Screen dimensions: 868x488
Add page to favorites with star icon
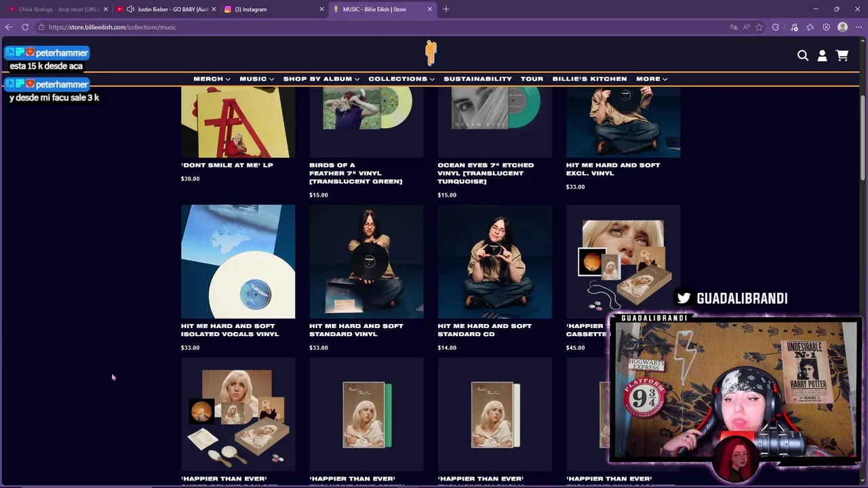click(759, 27)
